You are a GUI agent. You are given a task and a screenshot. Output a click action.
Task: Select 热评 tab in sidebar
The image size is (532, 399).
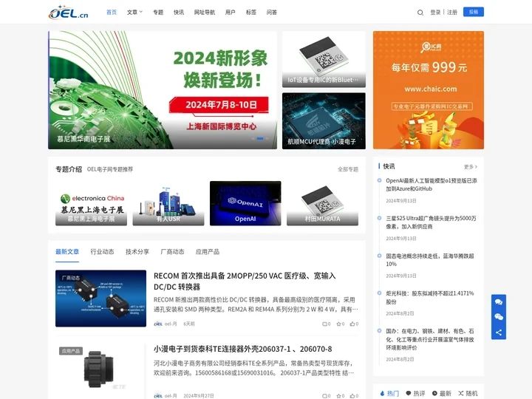coord(415,393)
